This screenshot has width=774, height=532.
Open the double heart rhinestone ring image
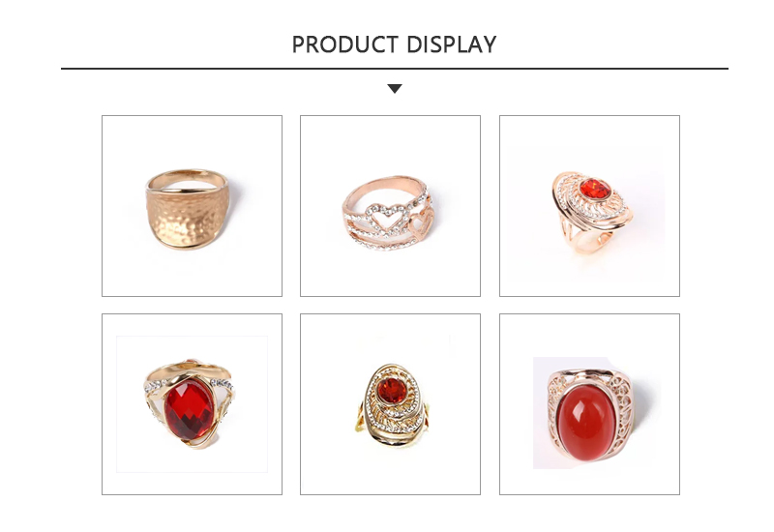(x=390, y=206)
